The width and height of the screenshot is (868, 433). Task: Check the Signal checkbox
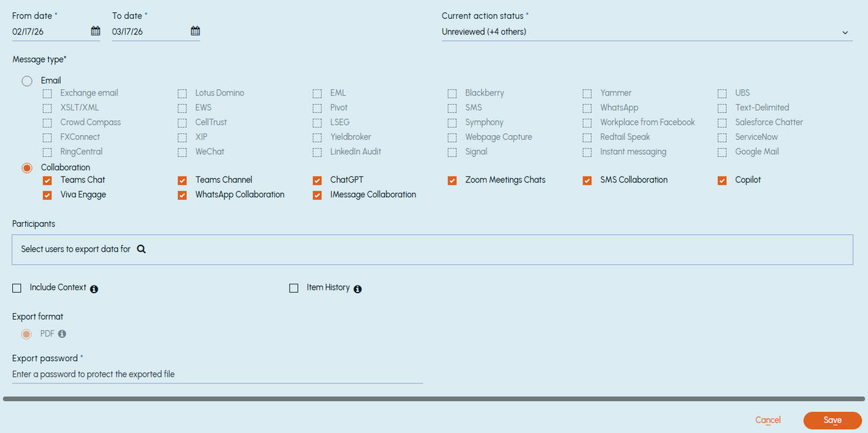pos(452,153)
